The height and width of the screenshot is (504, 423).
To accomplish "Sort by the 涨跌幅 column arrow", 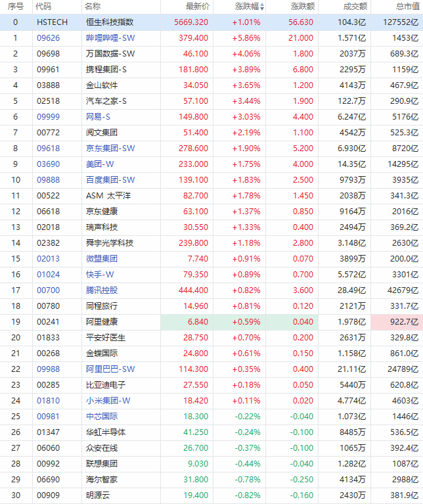I will click(263, 7).
